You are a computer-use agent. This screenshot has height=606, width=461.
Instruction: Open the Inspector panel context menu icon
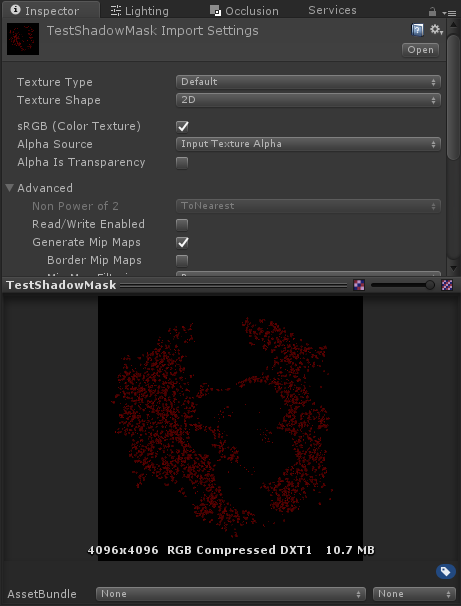(x=450, y=13)
